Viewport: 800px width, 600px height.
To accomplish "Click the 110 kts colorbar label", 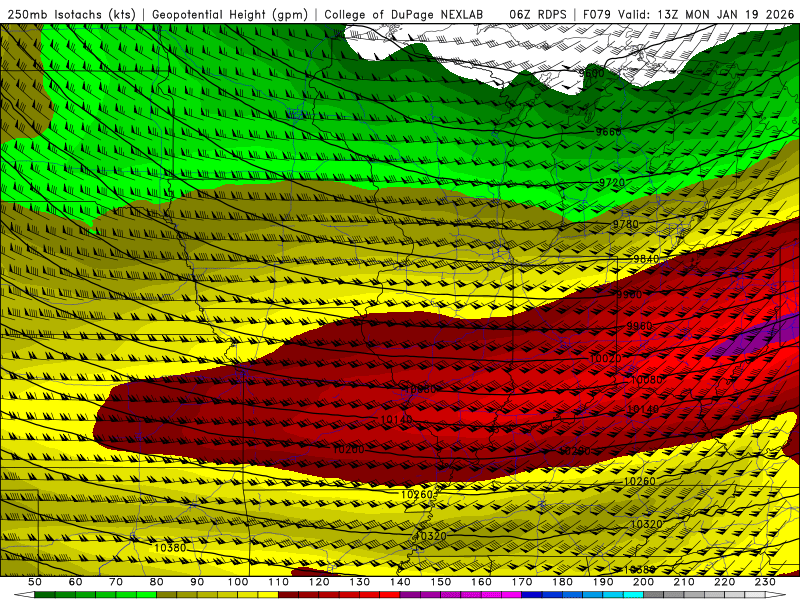I will click(x=279, y=582).
